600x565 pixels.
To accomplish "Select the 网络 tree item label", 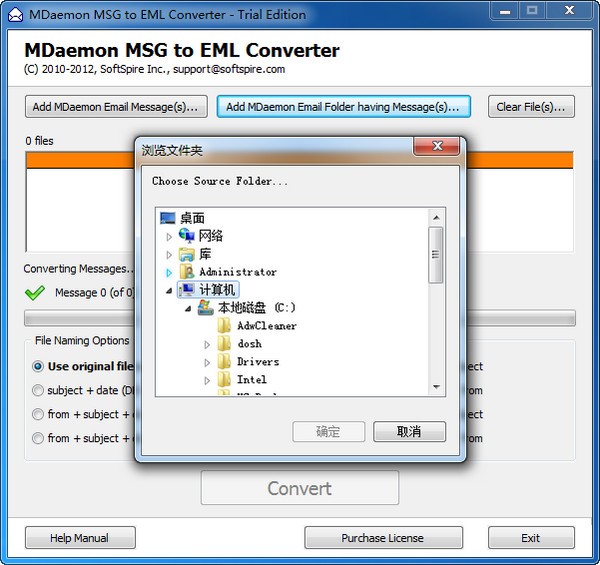I will (210, 236).
